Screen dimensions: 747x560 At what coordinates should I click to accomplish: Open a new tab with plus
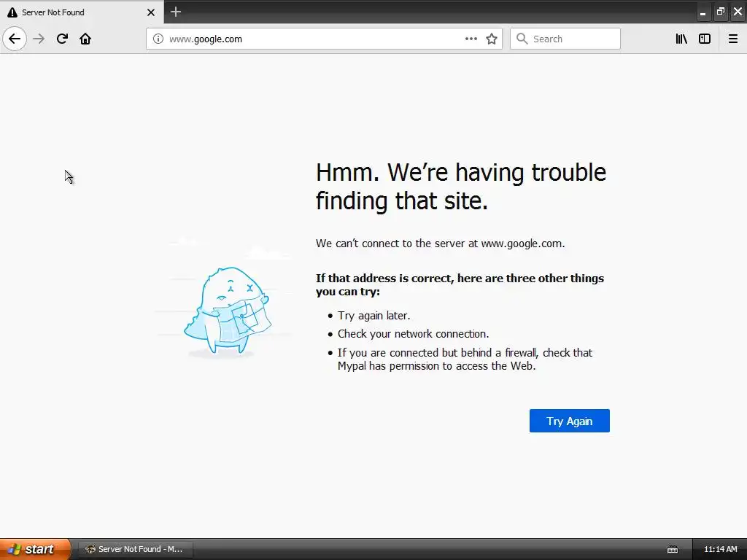click(176, 12)
